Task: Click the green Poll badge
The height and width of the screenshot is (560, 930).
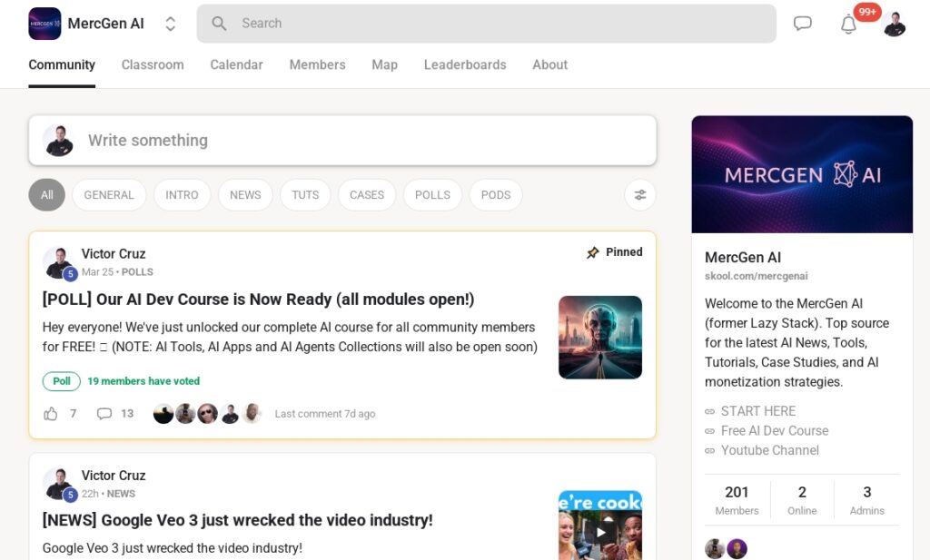Action: coord(62,381)
